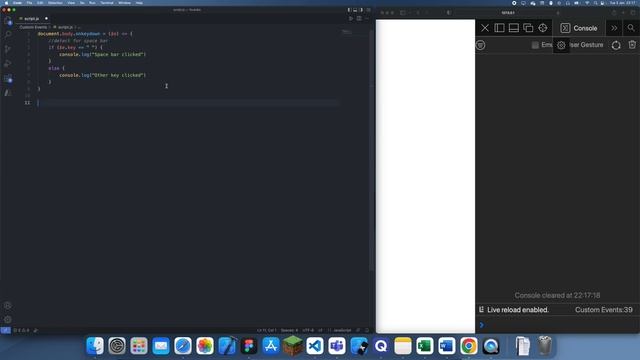Click Custom Events folder in the breadcrumb
Image resolution: width=640 pixels, height=360 pixels.
point(33,27)
